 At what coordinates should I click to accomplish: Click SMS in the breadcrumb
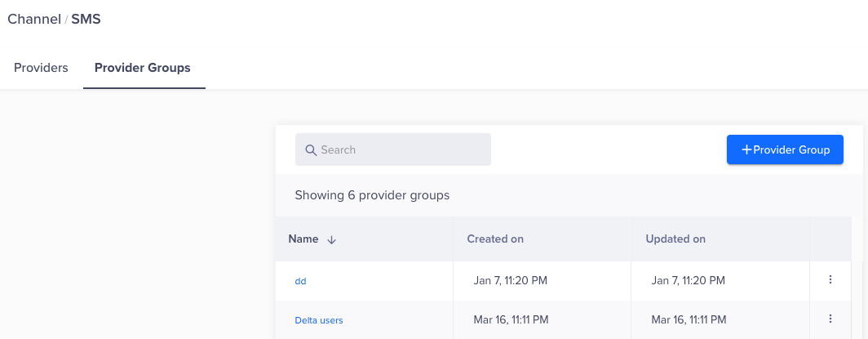coord(86,19)
